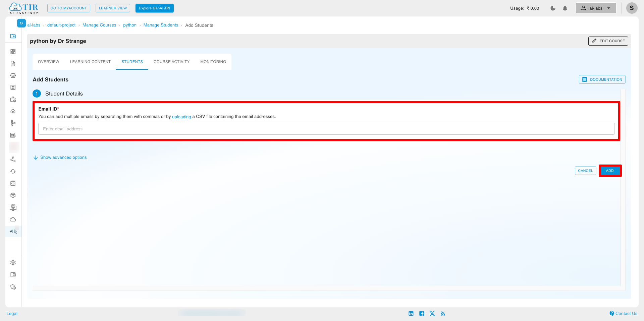The width and height of the screenshot is (644, 321).
Task: Open the shield user icon in sidebar
Action: (13, 287)
